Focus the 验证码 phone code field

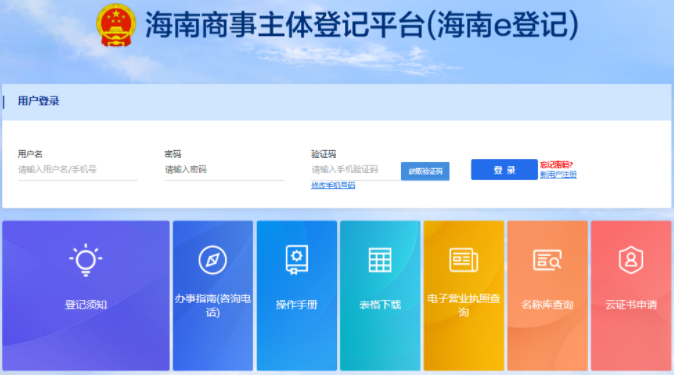pos(355,170)
